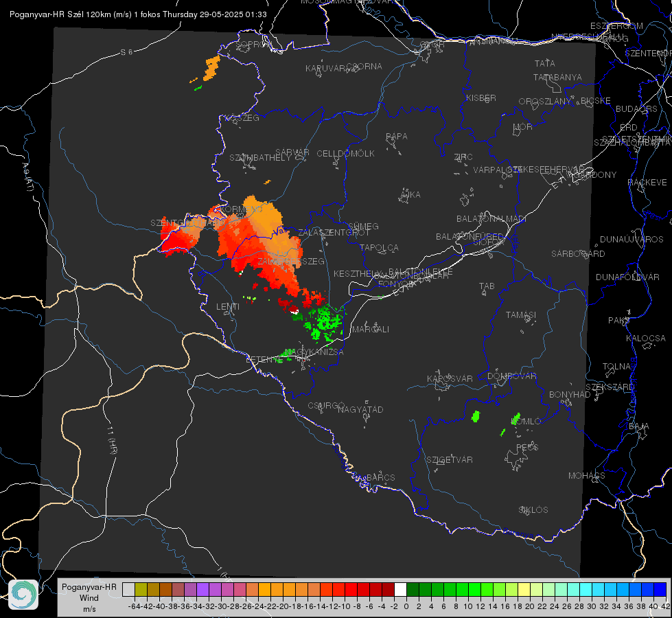Click the city label SÜMEG
The height and width of the screenshot is (618, 672).
[363, 227]
